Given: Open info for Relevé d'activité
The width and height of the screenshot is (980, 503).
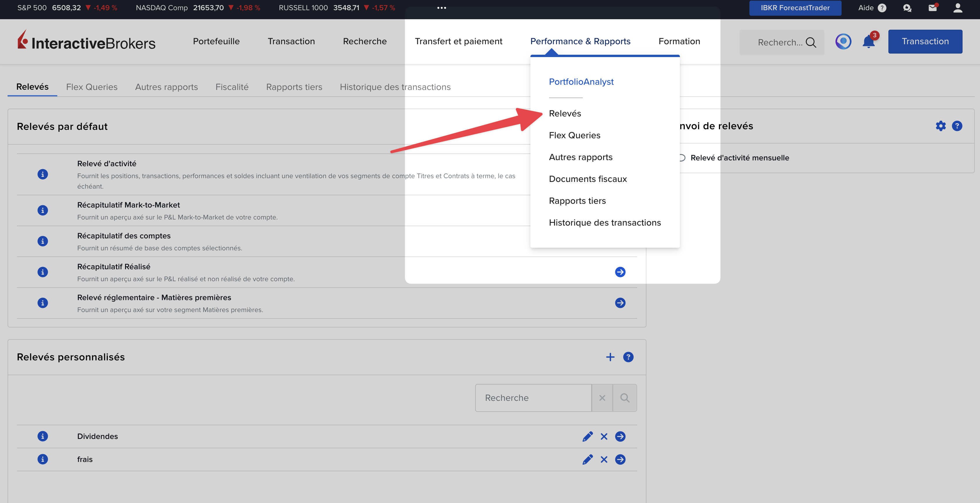Looking at the screenshot, I should (x=43, y=174).
